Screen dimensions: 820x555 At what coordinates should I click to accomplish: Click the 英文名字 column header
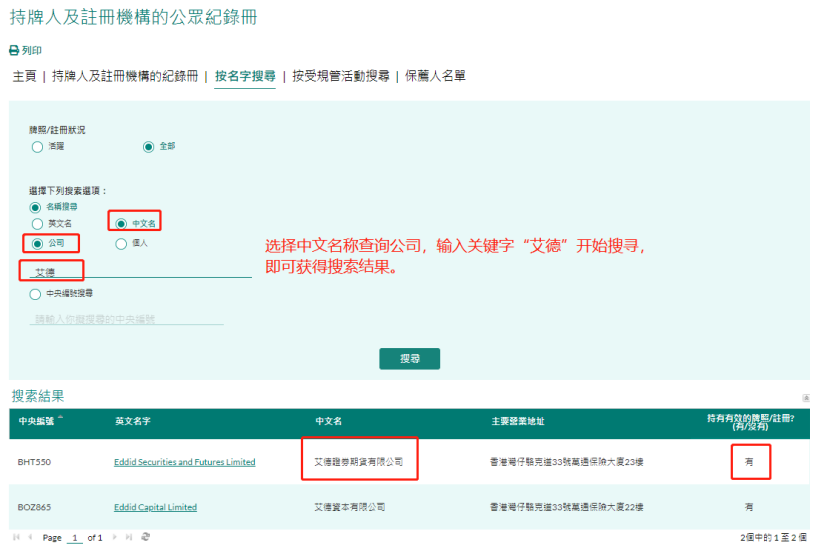pyautogui.click(x=133, y=421)
